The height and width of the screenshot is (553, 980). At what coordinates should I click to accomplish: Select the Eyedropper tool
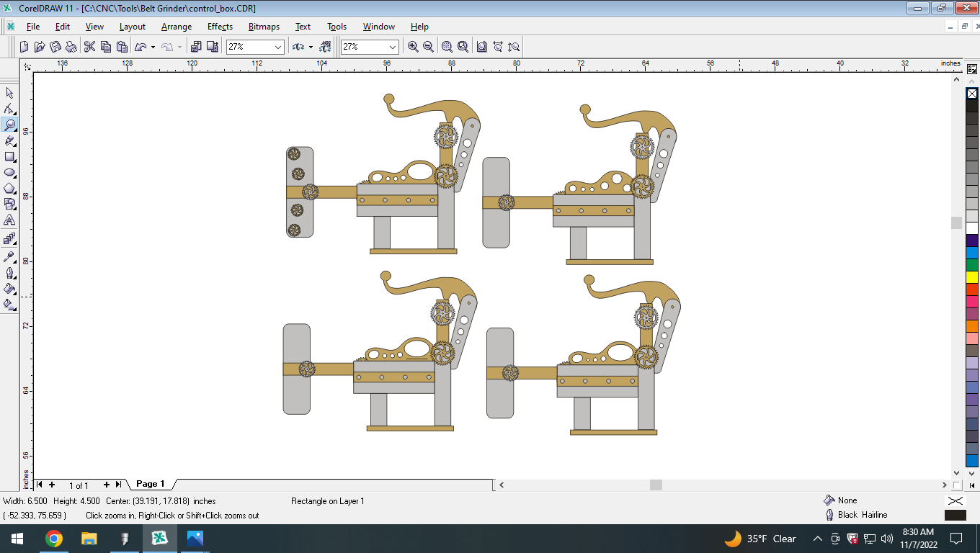pyautogui.click(x=10, y=256)
